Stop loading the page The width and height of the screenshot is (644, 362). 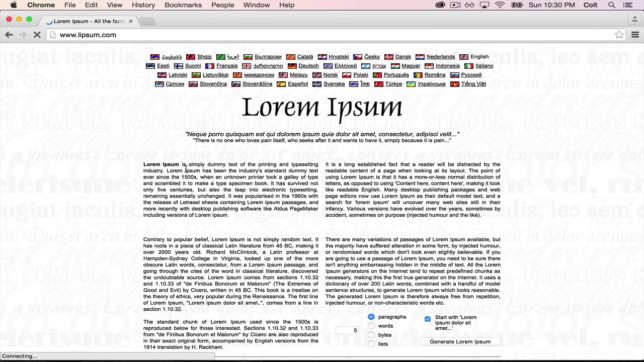point(37,35)
